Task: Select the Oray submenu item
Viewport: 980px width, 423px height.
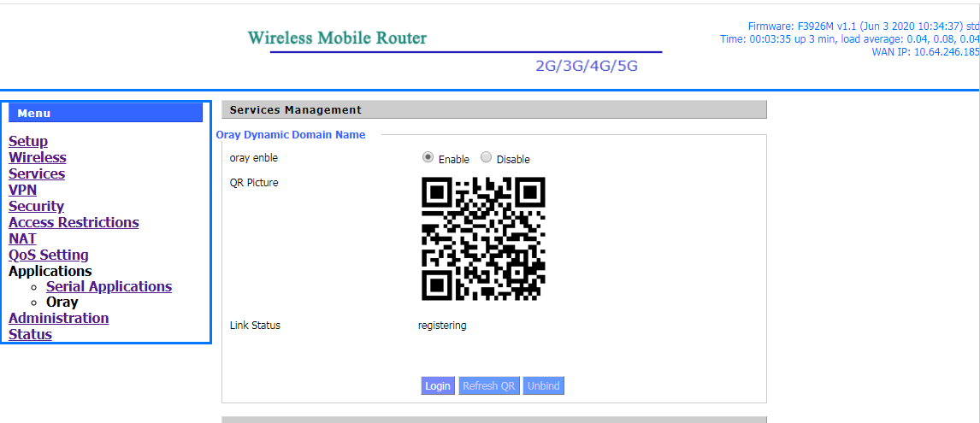Action: (x=62, y=303)
